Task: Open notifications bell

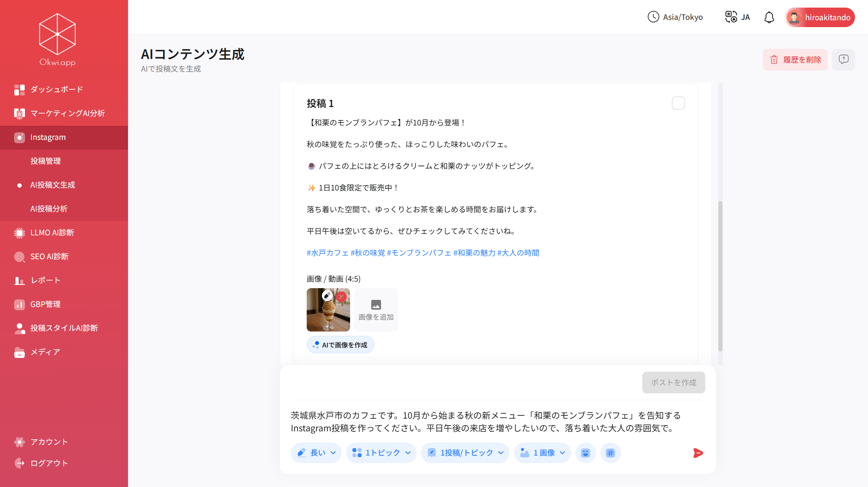Action: tap(769, 17)
